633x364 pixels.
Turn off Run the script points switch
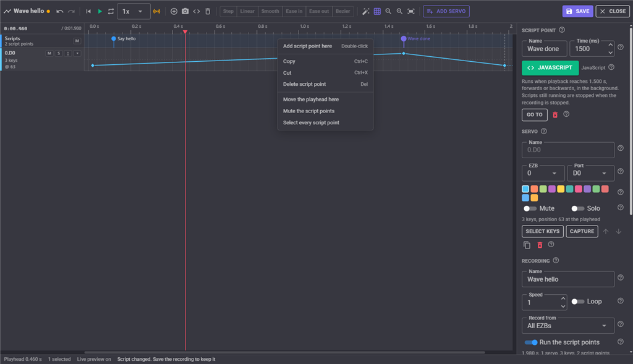coord(531,342)
